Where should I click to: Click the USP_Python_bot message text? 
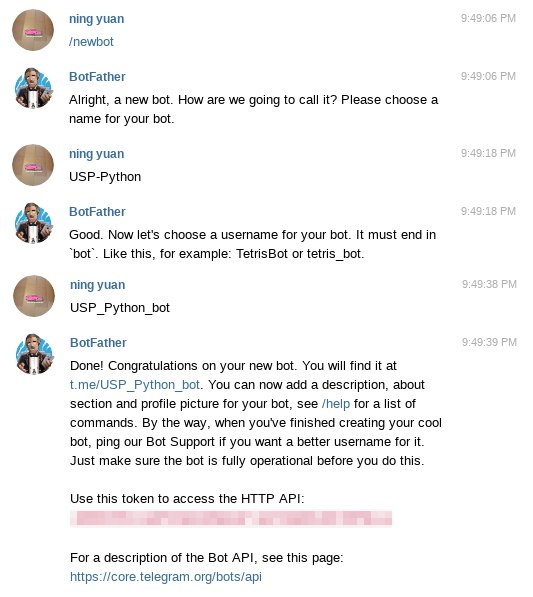click(x=120, y=308)
